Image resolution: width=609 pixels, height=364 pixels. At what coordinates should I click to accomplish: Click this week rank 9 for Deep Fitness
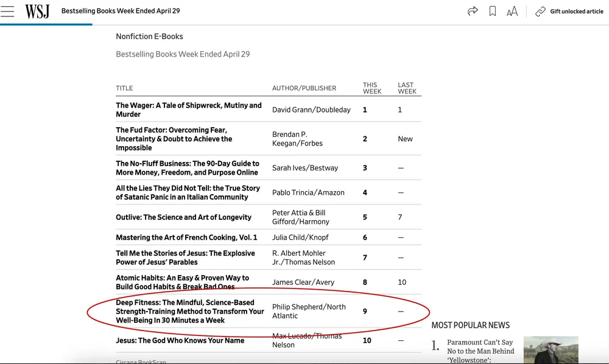click(x=365, y=311)
